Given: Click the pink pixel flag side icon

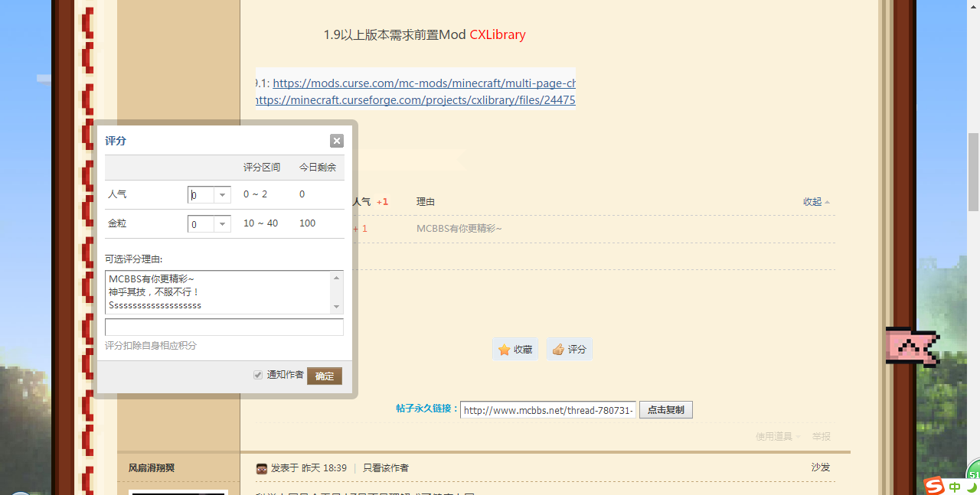Looking at the screenshot, I should [912, 347].
